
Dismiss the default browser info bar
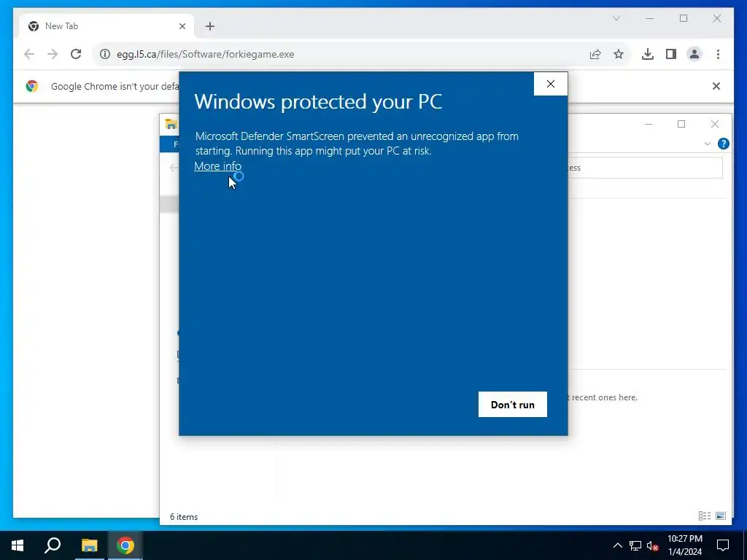(716, 86)
